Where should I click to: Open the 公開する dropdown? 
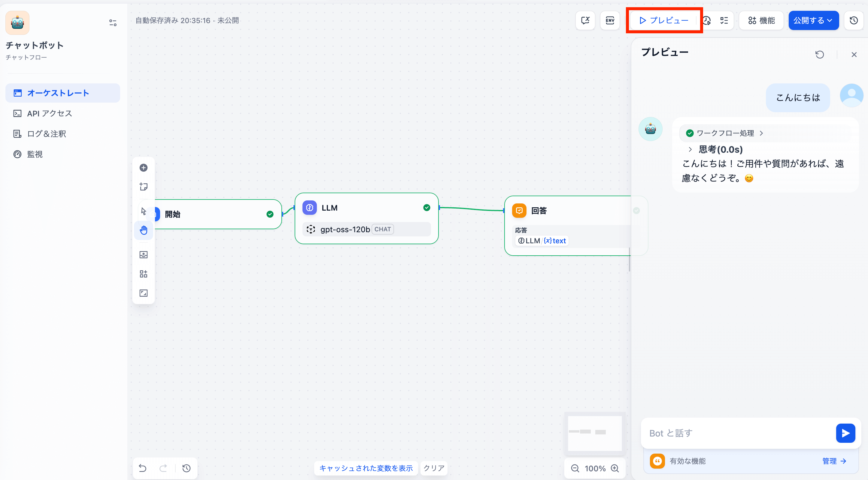813,20
